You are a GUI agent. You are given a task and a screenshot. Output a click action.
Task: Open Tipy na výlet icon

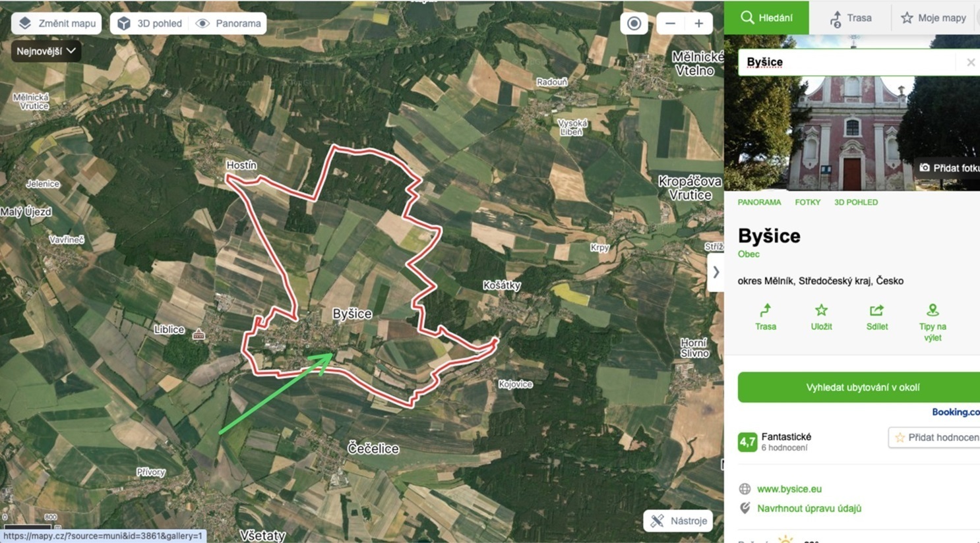point(933,322)
